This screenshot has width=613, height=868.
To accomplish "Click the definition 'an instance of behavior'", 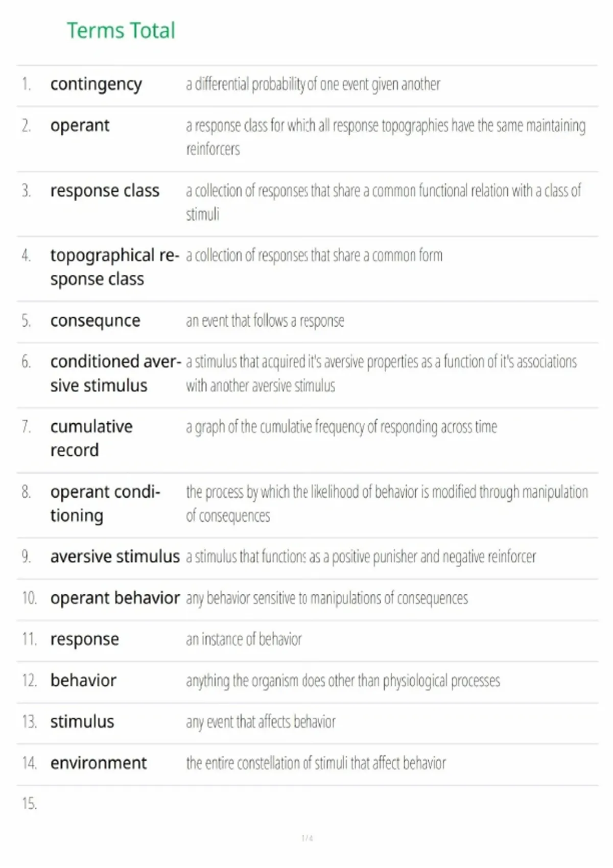I will [244, 639].
